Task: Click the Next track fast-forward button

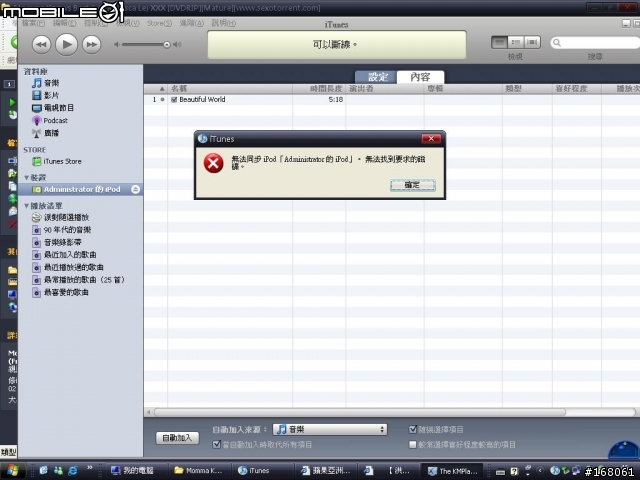Action: click(x=91, y=44)
